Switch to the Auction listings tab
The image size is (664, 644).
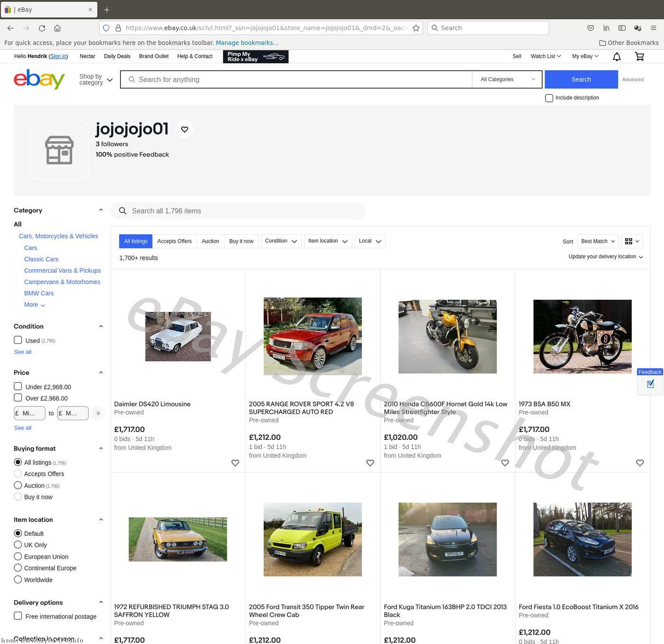210,241
